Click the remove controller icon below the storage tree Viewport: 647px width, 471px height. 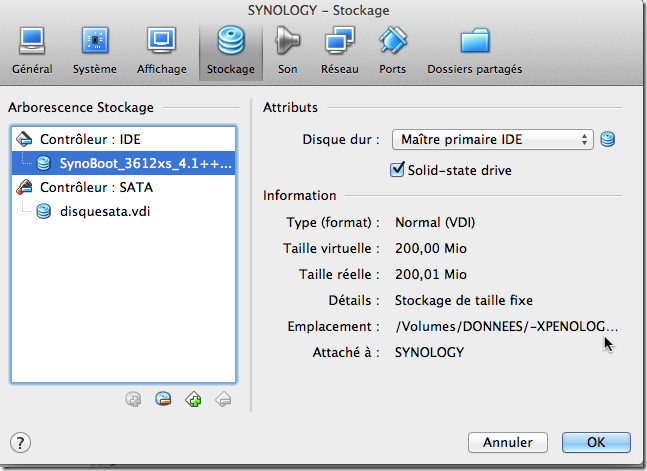(x=223, y=399)
